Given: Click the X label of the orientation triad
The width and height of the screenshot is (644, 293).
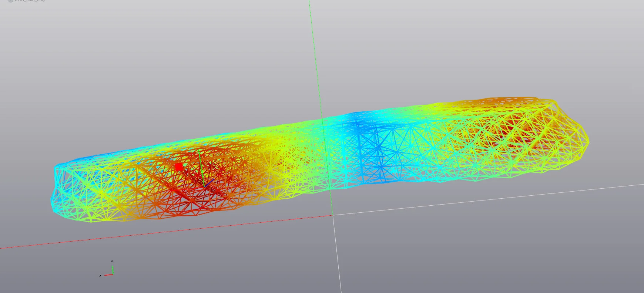Looking at the screenshot, I should click(100, 276).
